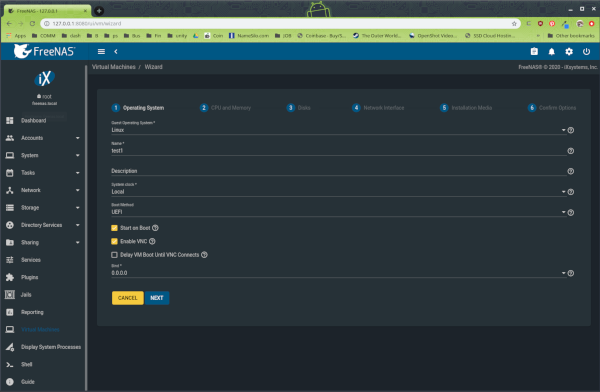Image resolution: width=600 pixels, height=392 pixels.
Task: Click the Display System Processes icon
Action: pyautogui.click(x=10, y=347)
